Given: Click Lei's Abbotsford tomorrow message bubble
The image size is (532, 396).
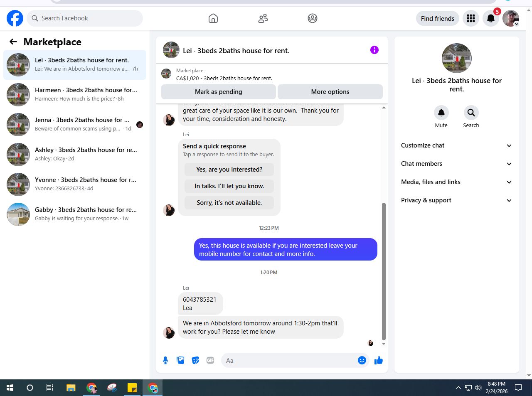Looking at the screenshot, I should click(261, 327).
